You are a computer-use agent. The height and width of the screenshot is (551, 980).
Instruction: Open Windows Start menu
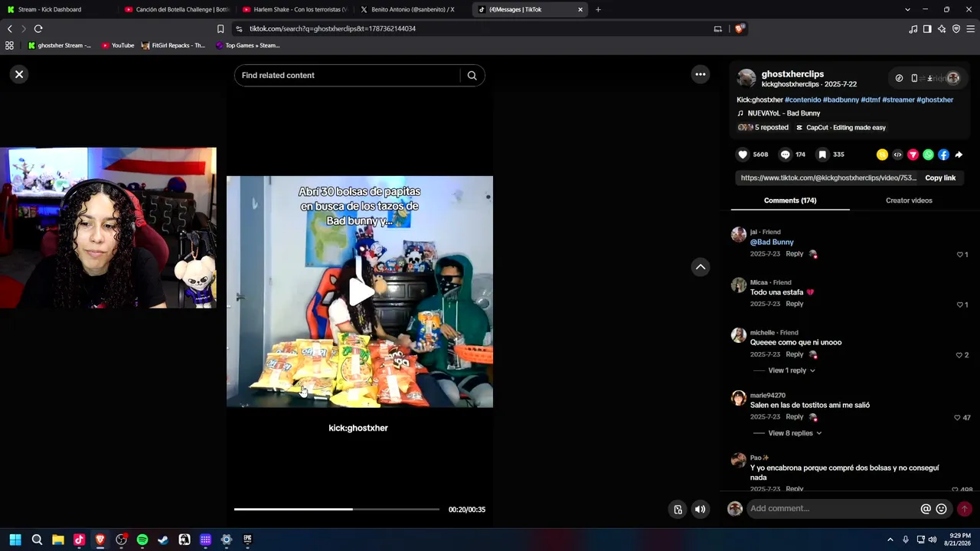tap(15, 540)
